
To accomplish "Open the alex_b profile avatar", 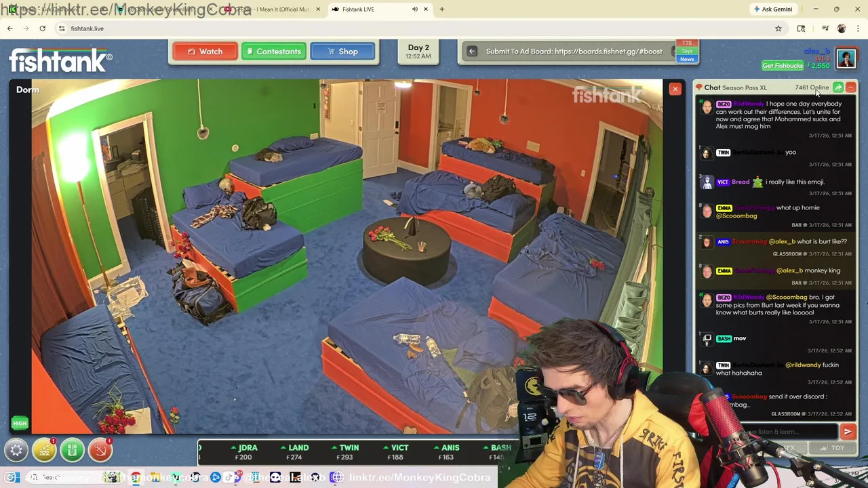I will pyautogui.click(x=846, y=58).
